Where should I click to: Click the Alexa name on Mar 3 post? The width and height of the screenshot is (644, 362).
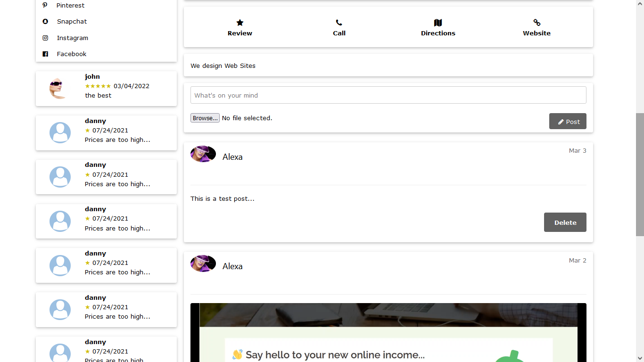(232, 157)
